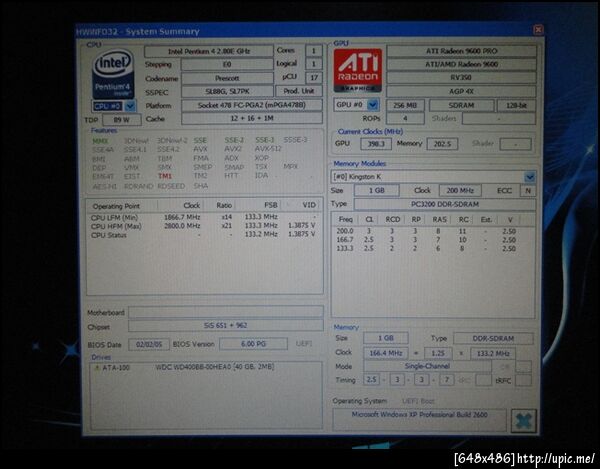The height and width of the screenshot is (469, 600).
Task: Click the Freq column header in timings table
Action: coord(346,220)
